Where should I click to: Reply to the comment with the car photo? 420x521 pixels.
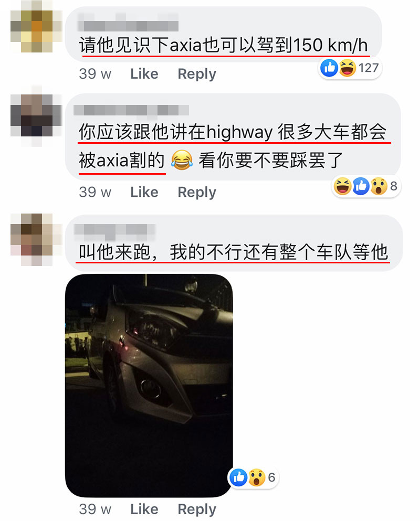click(x=197, y=509)
